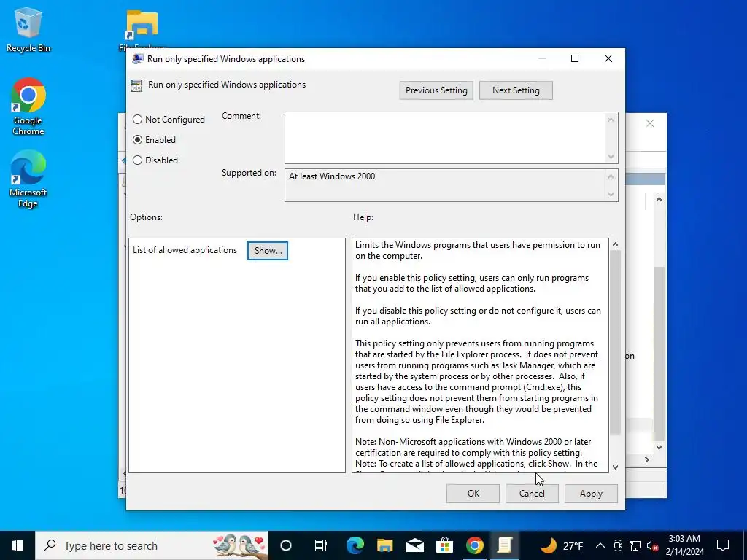Click the "At least Windows 2000" text
Image resolution: width=747 pixels, height=560 pixels.
(332, 176)
